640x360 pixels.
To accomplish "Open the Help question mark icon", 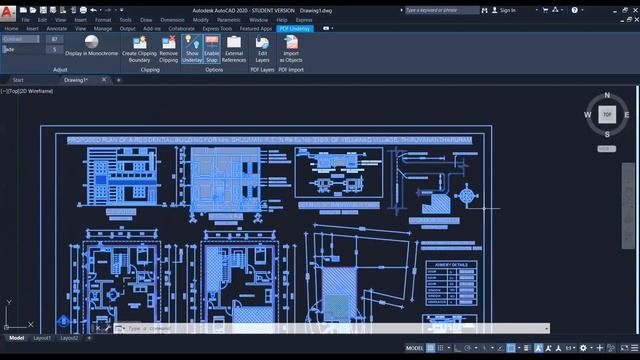I will tap(574, 10).
